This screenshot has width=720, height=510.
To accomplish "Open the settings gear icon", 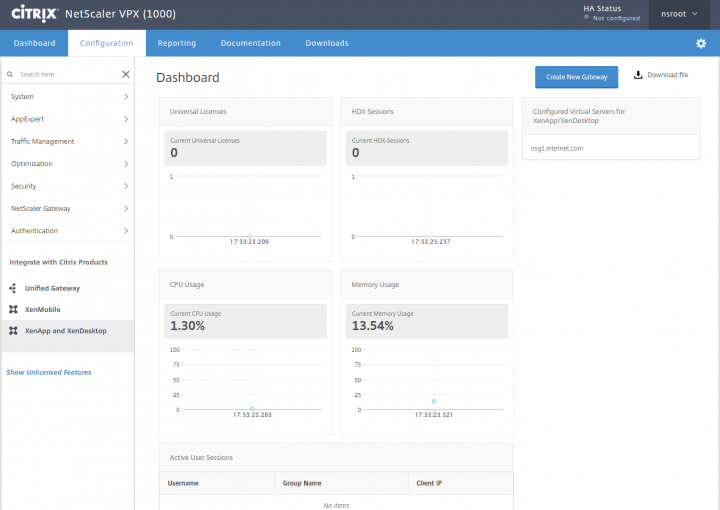I will [x=700, y=44].
